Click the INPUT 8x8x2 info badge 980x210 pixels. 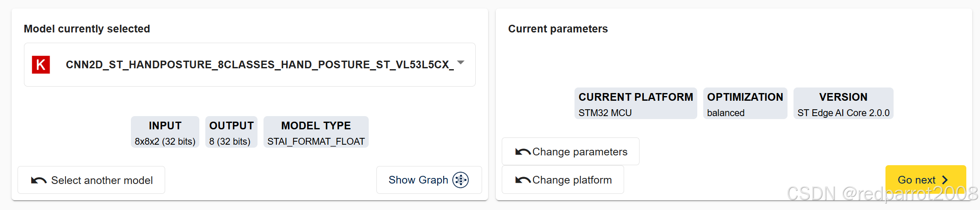[x=165, y=132]
